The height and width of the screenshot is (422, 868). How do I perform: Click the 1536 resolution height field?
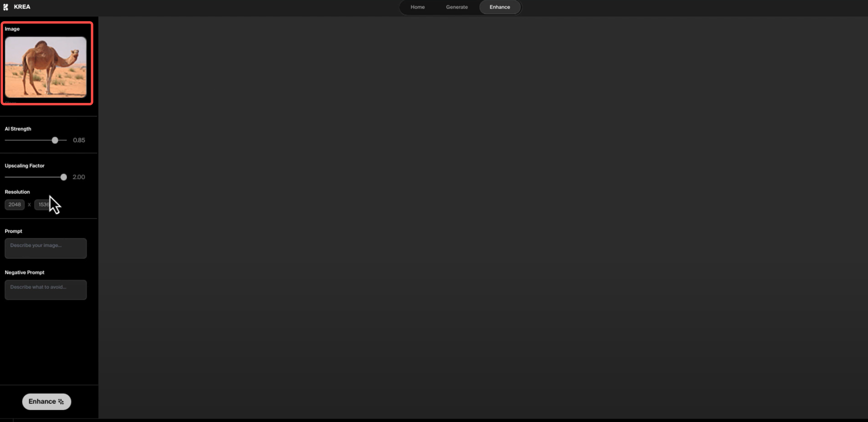click(42, 204)
